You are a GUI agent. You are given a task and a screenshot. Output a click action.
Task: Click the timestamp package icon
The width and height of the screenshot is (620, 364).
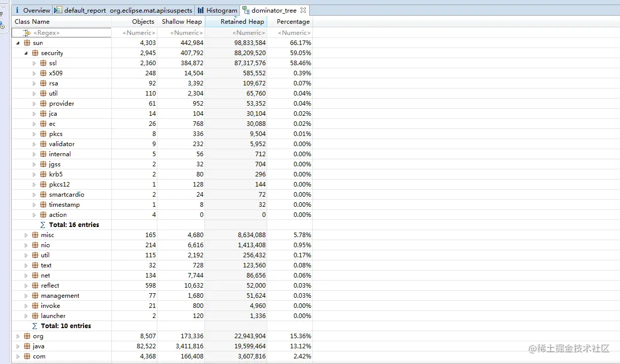[43, 205]
